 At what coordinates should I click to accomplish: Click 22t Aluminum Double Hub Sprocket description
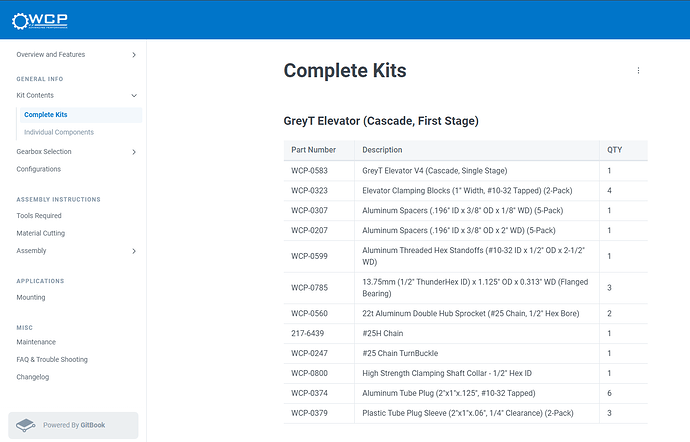coord(471,313)
